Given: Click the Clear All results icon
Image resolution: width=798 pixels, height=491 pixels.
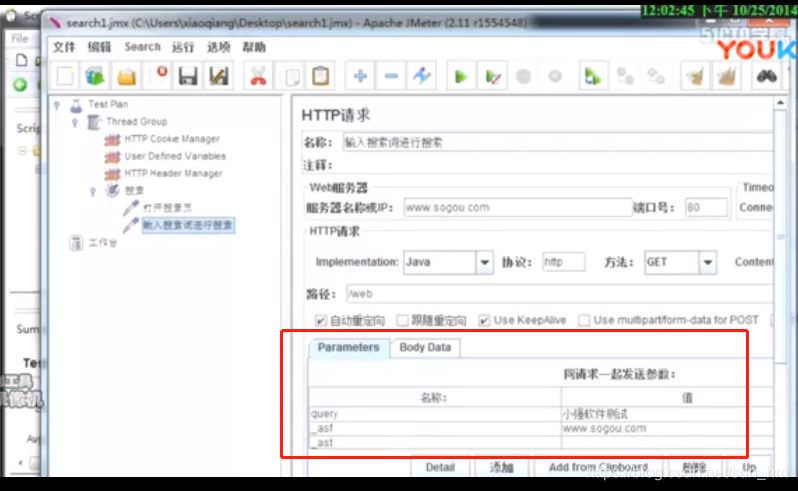Looking at the screenshot, I should tap(727, 76).
